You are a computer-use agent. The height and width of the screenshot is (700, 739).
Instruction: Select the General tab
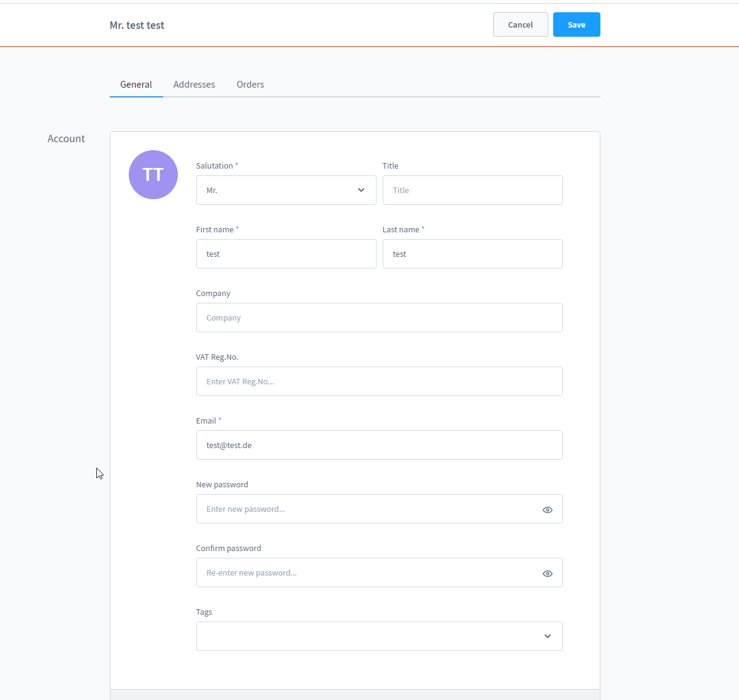pos(136,84)
